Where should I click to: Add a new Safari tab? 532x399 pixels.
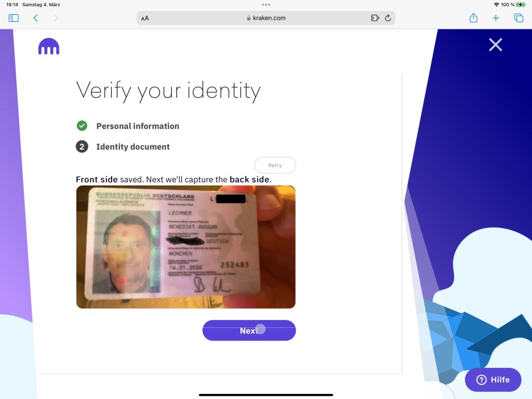tap(496, 18)
